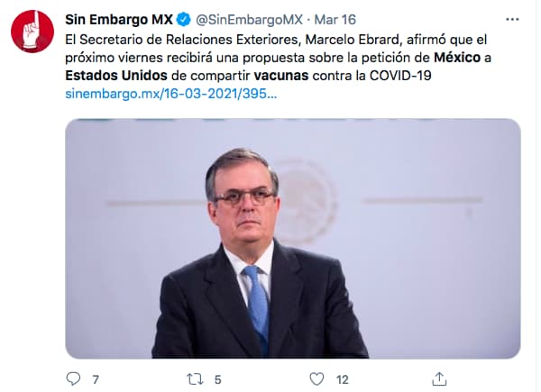Click the blue verified badge icon
541x392 pixels.
tap(184, 20)
